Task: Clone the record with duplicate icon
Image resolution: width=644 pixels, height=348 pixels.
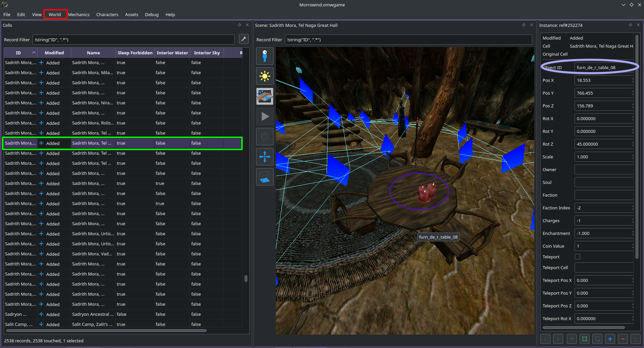Action: click(x=597, y=339)
